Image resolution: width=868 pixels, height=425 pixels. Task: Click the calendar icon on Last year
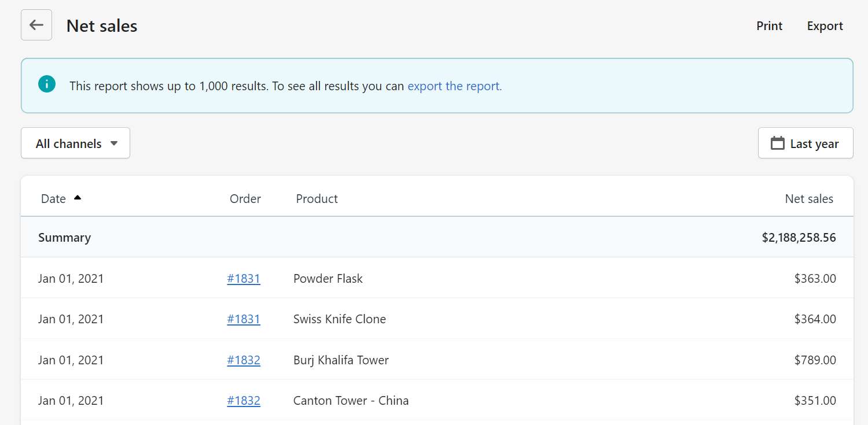(x=778, y=143)
